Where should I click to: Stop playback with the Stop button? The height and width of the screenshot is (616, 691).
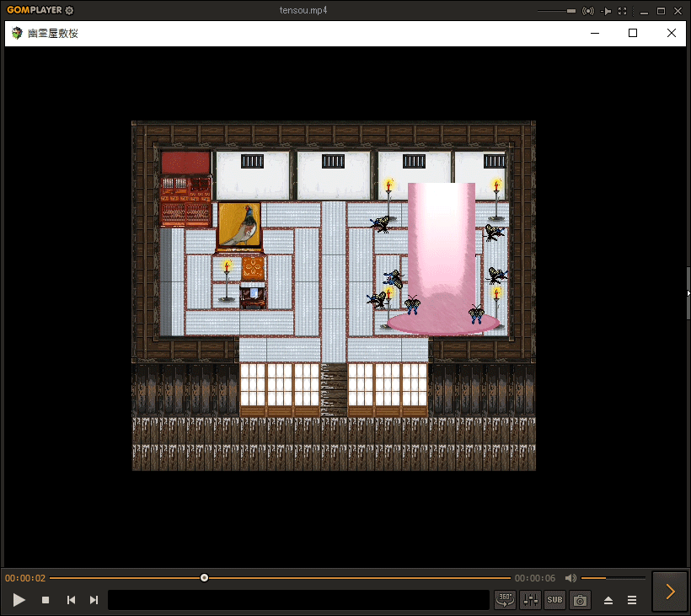(45, 600)
